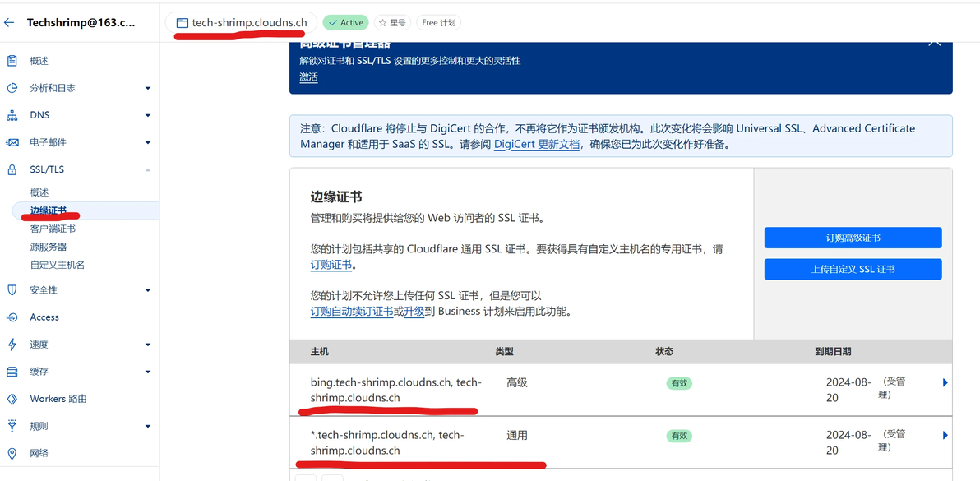Click the Techshrimp@163.c... account name
Screen dimensions: 980x481
(x=80, y=22)
